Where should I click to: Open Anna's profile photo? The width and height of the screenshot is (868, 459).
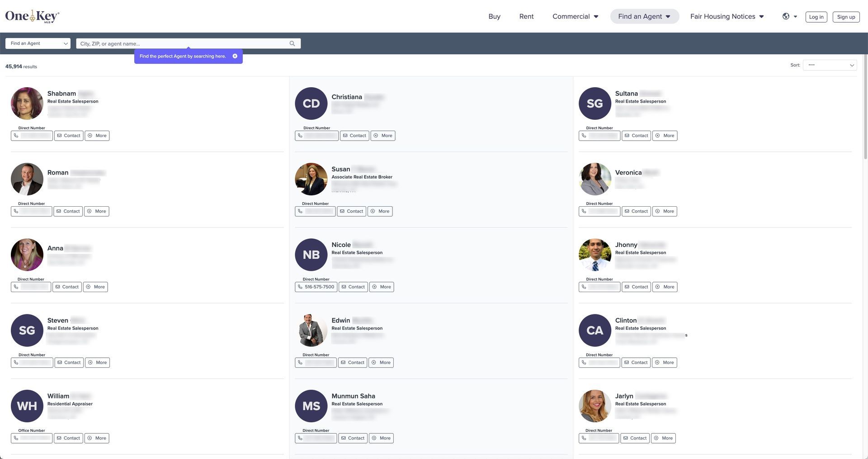[x=27, y=255]
